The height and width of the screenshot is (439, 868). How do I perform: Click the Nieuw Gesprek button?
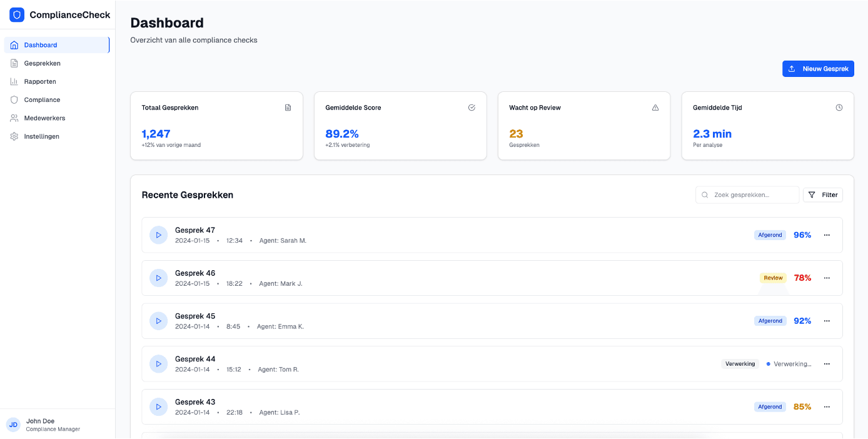pos(818,69)
